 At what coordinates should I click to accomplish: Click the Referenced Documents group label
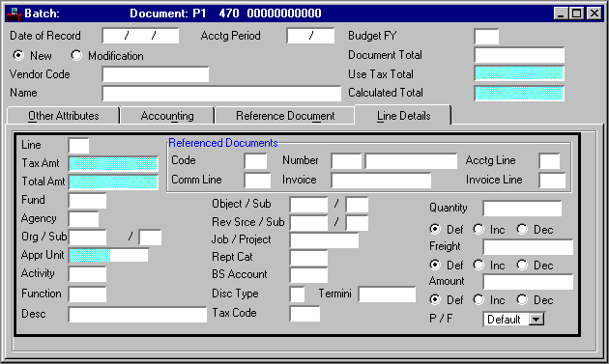(x=223, y=143)
